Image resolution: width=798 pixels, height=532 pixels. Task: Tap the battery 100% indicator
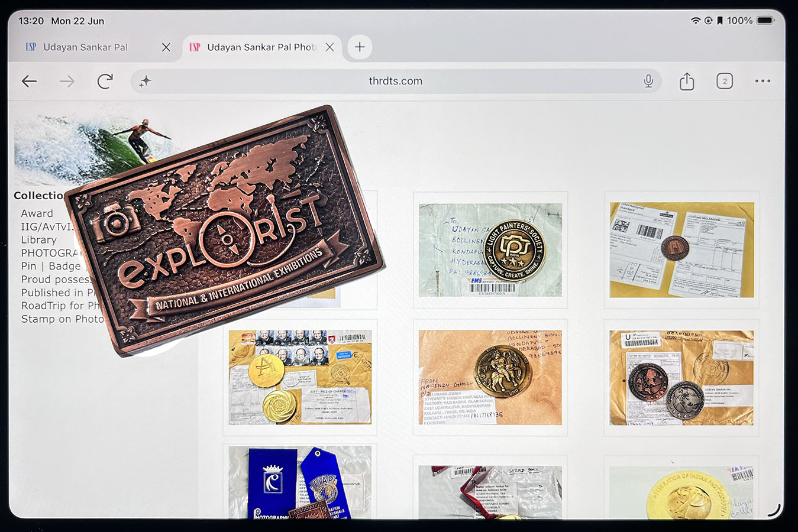[751, 21]
